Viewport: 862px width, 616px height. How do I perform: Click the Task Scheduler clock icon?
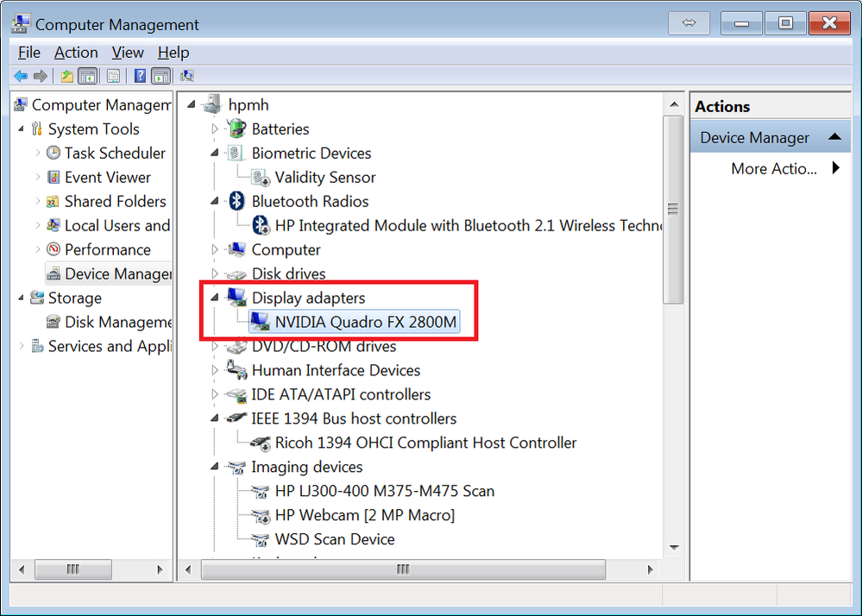click(53, 153)
